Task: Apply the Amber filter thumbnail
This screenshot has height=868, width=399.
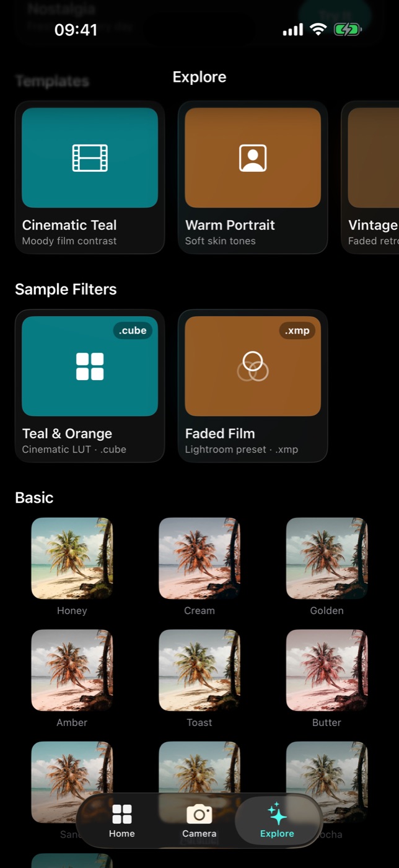Action: coord(72,670)
